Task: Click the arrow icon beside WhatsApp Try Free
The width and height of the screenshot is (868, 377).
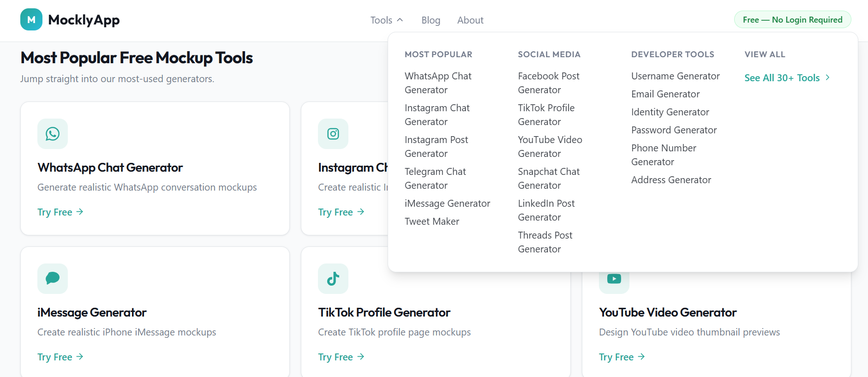Action: tap(80, 212)
